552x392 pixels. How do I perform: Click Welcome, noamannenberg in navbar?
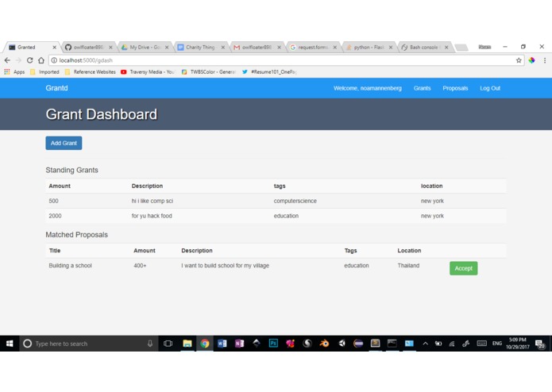pos(368,88)
